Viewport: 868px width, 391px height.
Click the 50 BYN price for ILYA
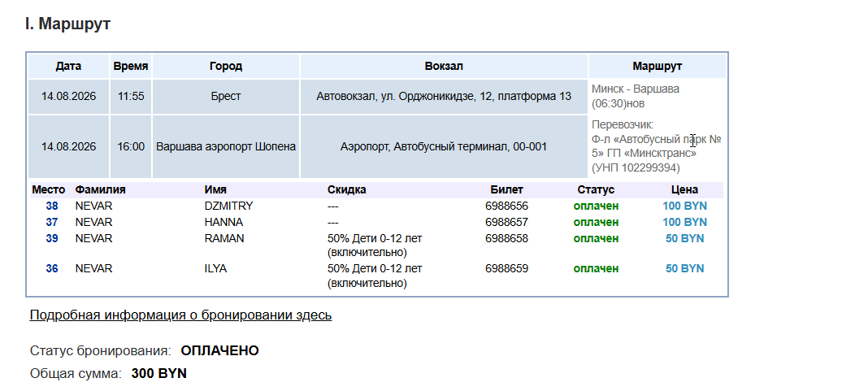tap(685, 268)
